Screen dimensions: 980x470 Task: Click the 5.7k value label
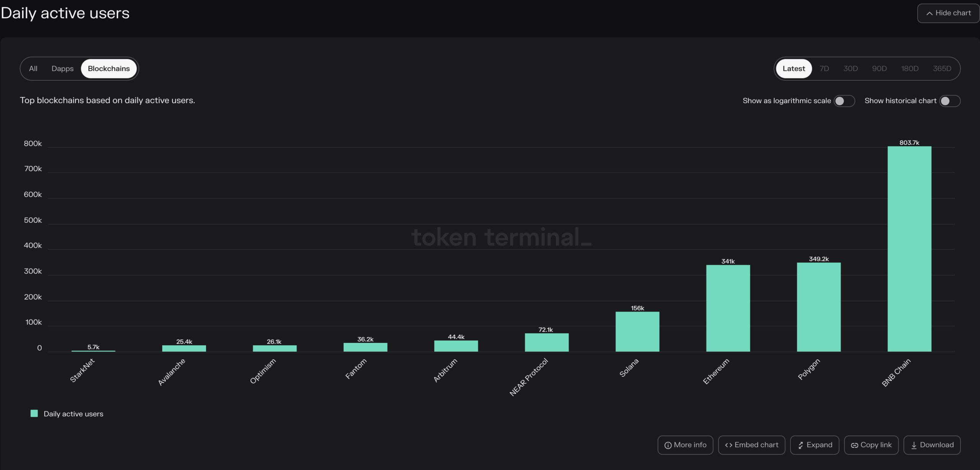[93, 347]
